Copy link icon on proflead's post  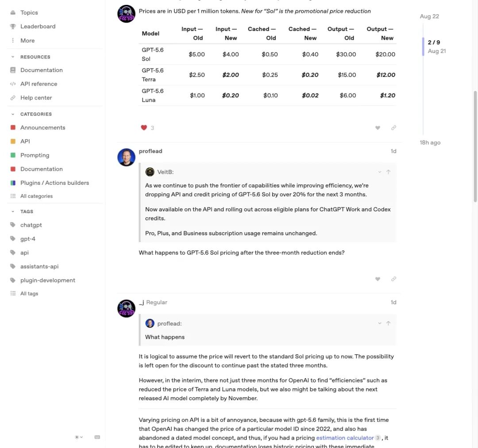pyautogui.click(x=393, y=279)
